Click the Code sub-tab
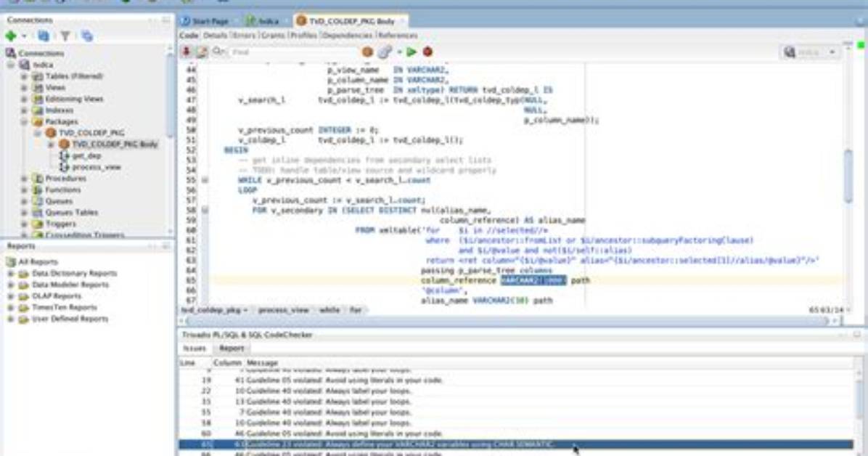Image resolution: width=868 pixels, height=456 pixels. (x=189, y=36)
